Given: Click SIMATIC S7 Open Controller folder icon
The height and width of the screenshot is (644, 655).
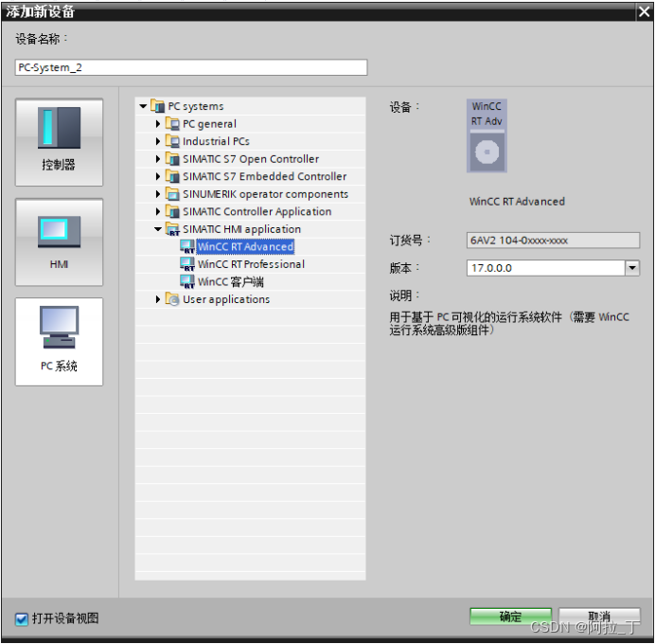Looking at the screenshot, I should click(x=172, y=159).
